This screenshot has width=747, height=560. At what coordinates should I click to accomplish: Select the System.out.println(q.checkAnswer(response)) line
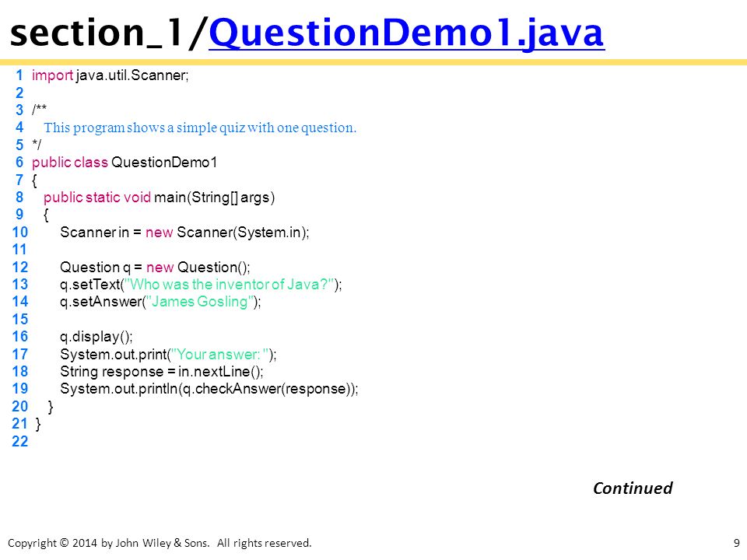coord(209,389)
